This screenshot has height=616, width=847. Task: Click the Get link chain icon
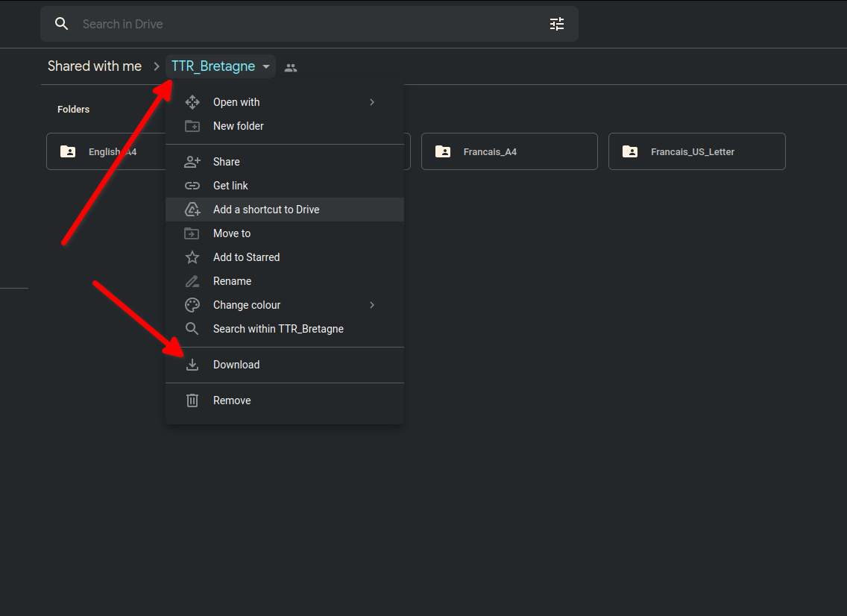click(192, 186)
